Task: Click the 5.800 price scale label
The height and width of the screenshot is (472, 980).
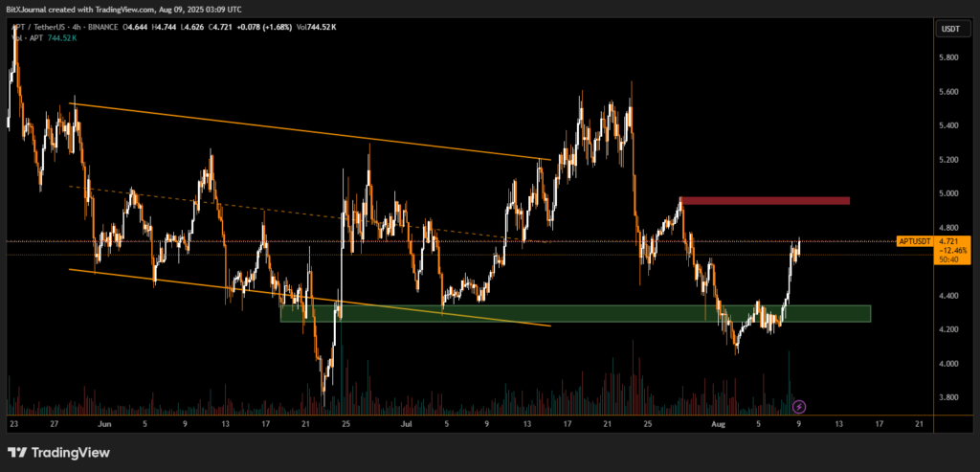Action: point(948,57)
